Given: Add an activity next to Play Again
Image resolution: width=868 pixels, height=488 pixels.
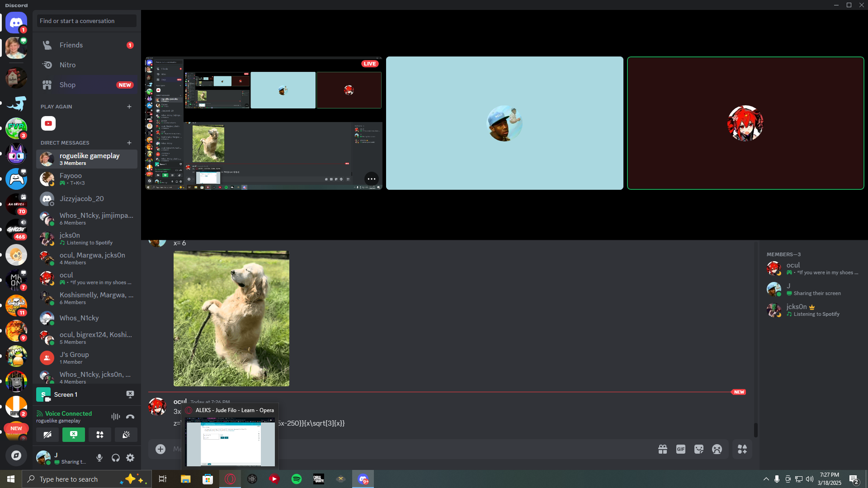Looking at the screenshot, I should [x=129, y=107].
